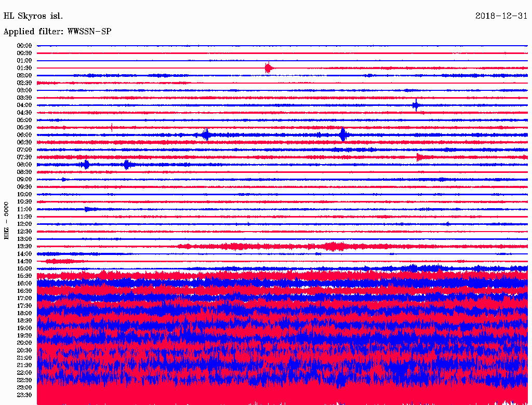Select the 07:30 time label
Viewport: 532px width, 405px height.
coord(24,157)
